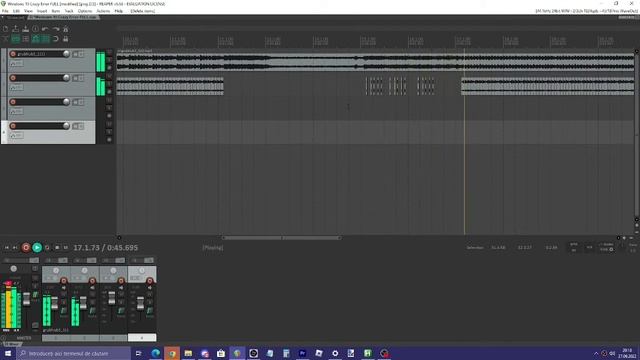This screenshot has width=640, height=360.
Task: Click the Undo arrow in toolbar
Action: [45, 29]
